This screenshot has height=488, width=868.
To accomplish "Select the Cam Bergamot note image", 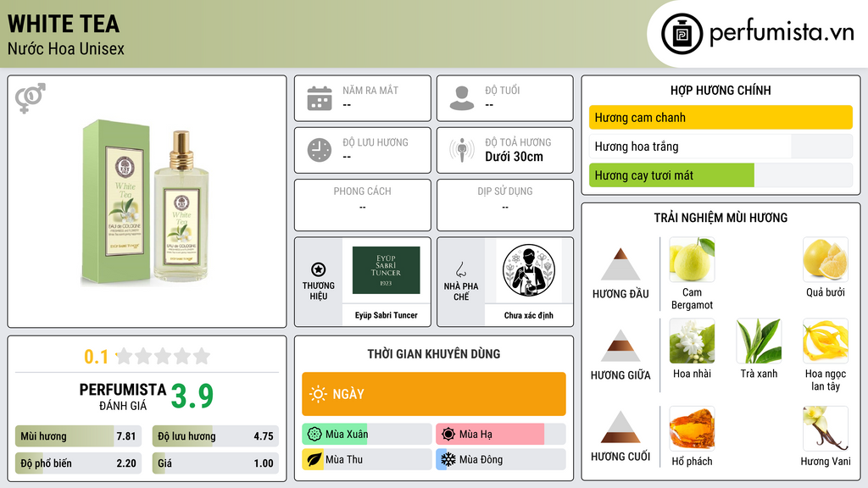I will [x=692, y=259].
